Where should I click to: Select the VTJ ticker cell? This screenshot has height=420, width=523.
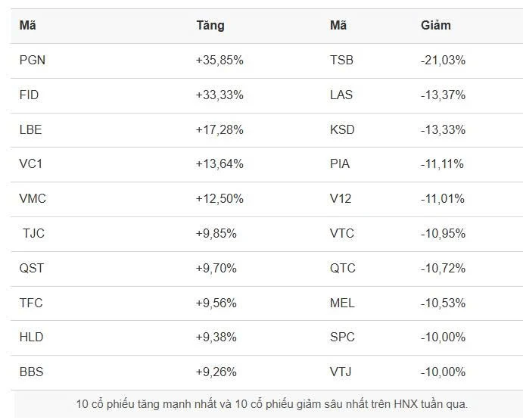coord(341,372)
